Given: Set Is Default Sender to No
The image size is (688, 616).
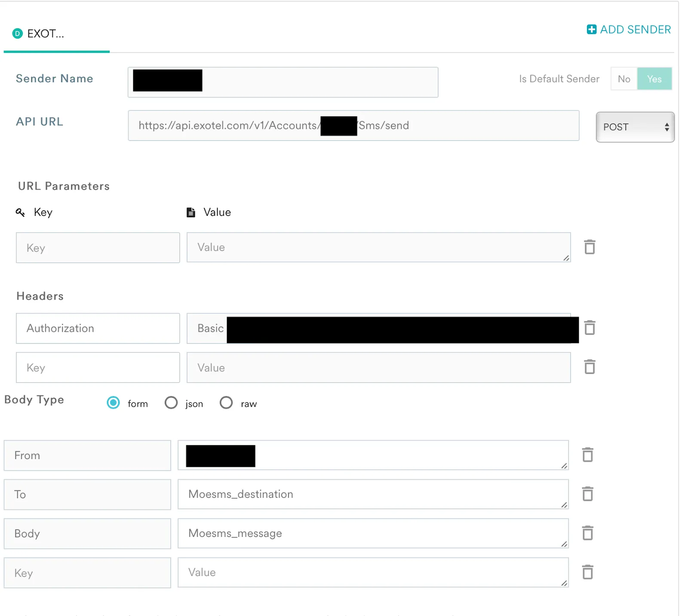Looking at the screenshot, I should click(623, 79).
